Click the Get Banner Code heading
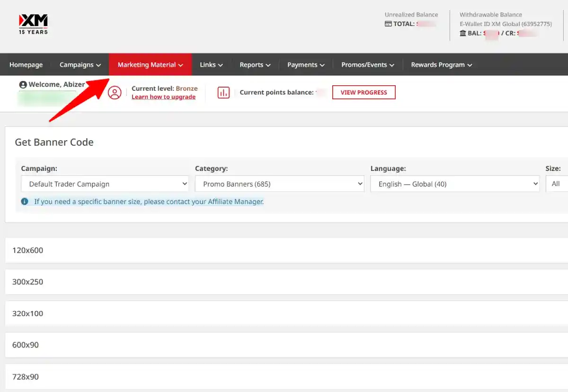The height and width of the screenshot is (392, 568). coord(54,142)
